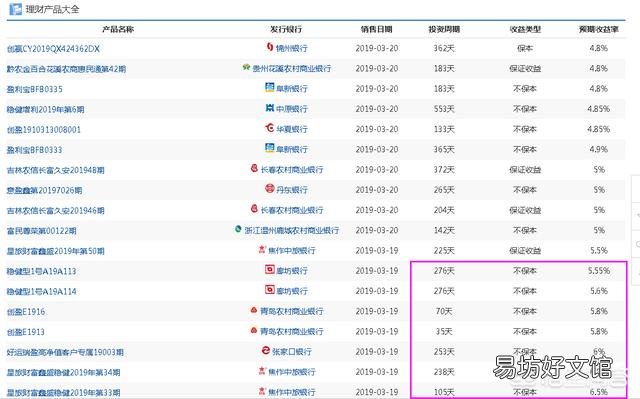Select the 70天 investment period cell
The image size is (640, 399).
pyautogui.click(x=444, y=311)
